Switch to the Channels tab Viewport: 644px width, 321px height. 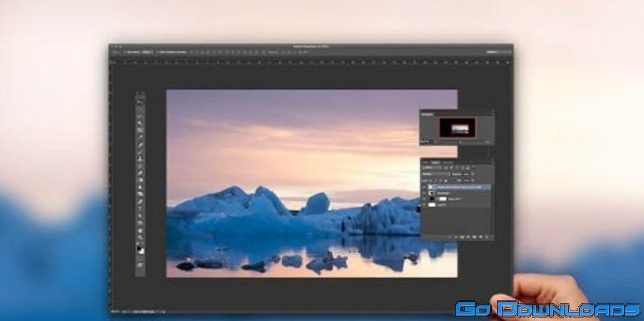pos(435,162)
